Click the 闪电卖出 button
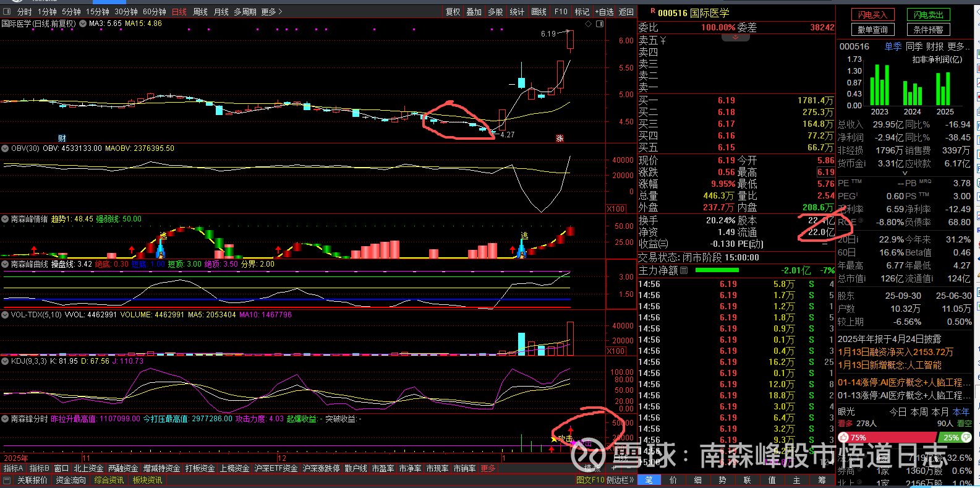Viewport: 980px width, 488px height. tap(929, 15)
